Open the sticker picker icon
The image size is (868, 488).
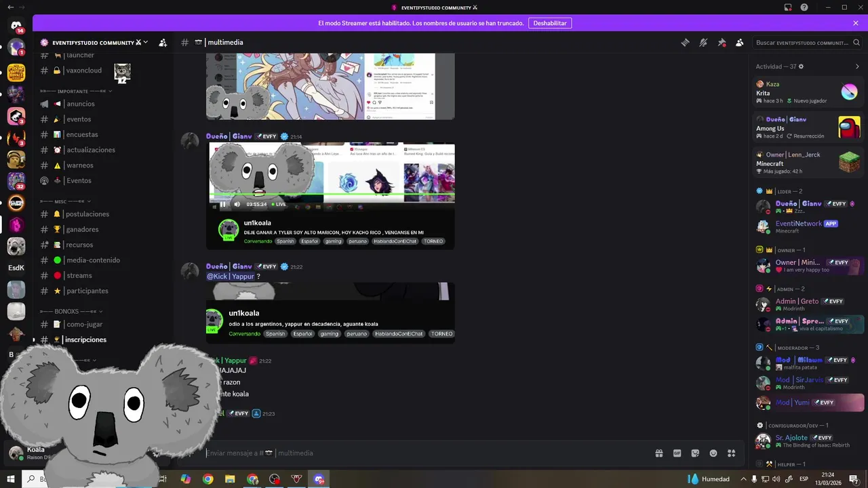[x=695, y=453]
